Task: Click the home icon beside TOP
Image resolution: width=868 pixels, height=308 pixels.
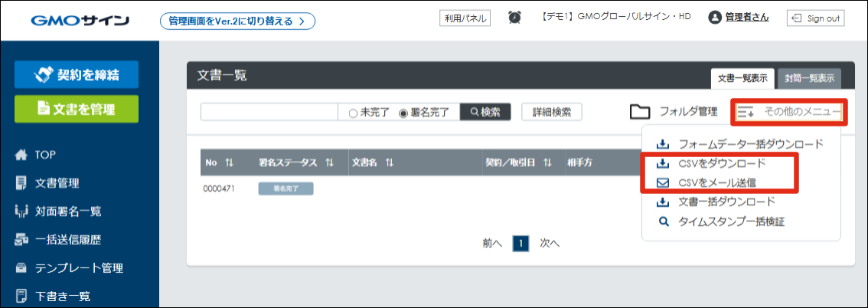Action: pos(21,154)
